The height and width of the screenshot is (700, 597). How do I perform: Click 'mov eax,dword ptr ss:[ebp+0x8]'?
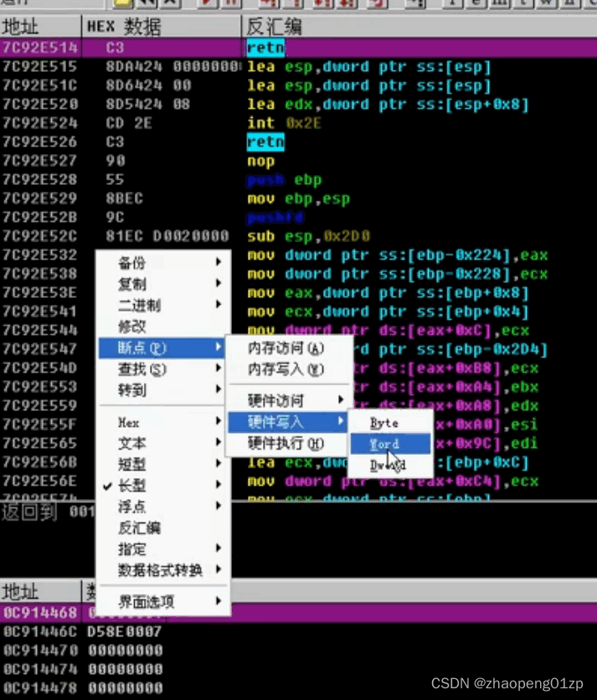388,293
